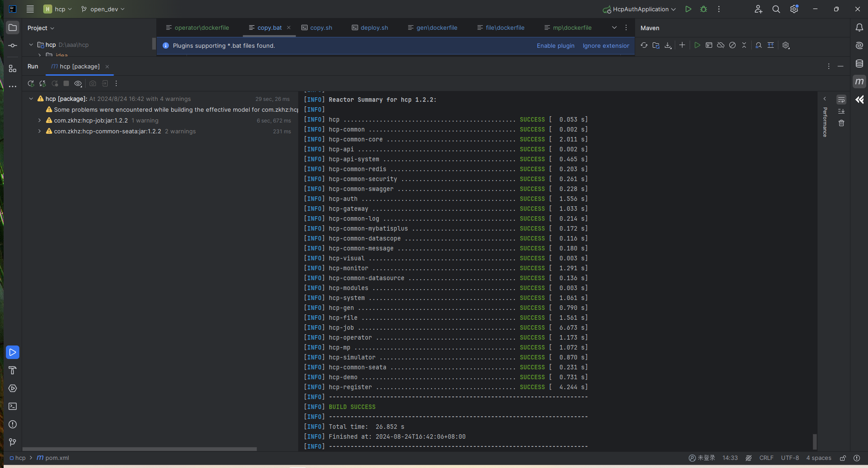Open the main hamburger menu
The width and height of the screenshot is (868, 468).
pyautogui.click(x=30, y=9)
